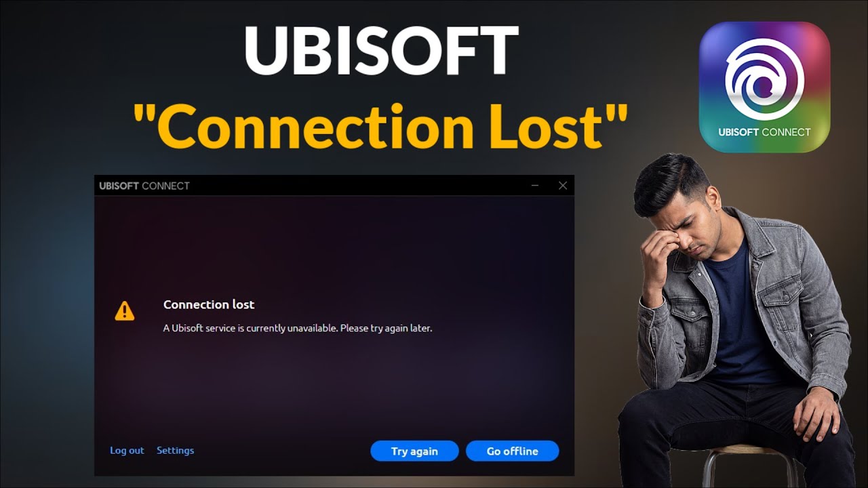Viewport: 868px width, 488px height.
Task: Minimize the Ubisoft Connect window
Action: [535, 186]
